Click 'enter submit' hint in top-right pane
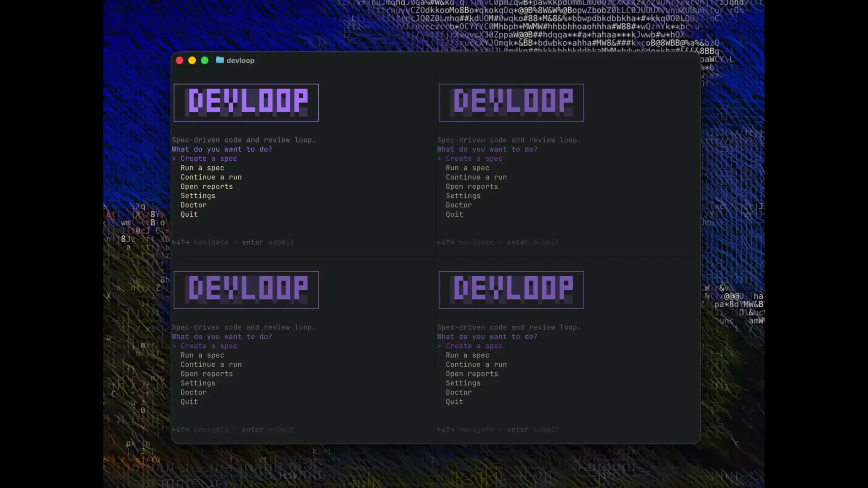 [533, 243]
